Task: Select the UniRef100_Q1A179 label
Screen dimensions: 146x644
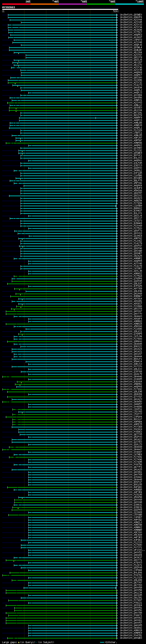Action: (x=131, y=374)
